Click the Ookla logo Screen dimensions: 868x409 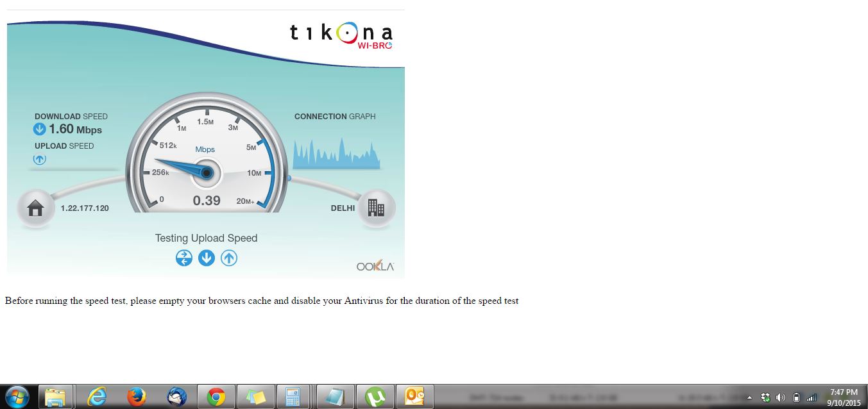375,266
